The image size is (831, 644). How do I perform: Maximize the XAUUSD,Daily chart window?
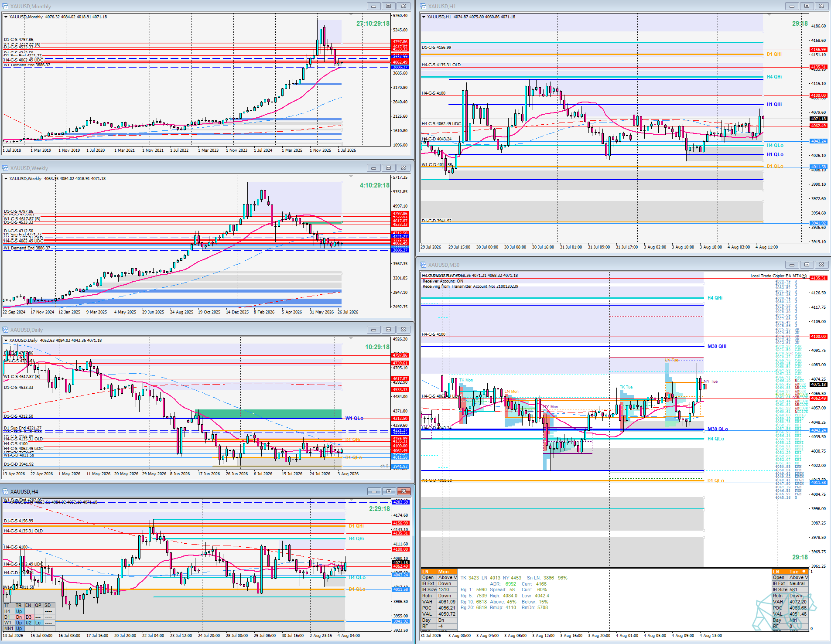[x=388, y=330]
